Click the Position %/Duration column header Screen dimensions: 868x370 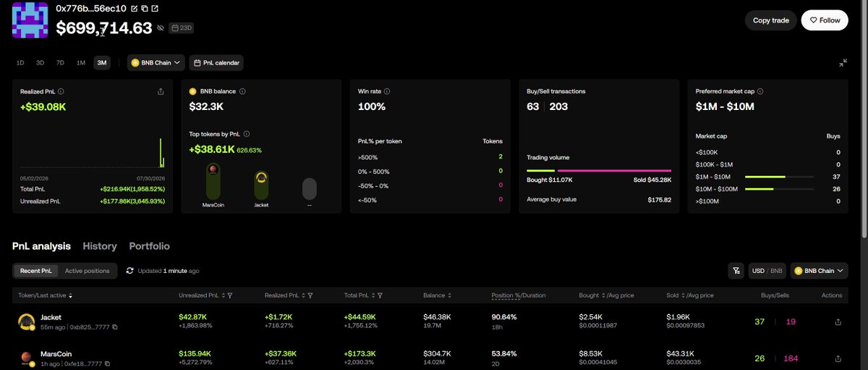(519, 295)
